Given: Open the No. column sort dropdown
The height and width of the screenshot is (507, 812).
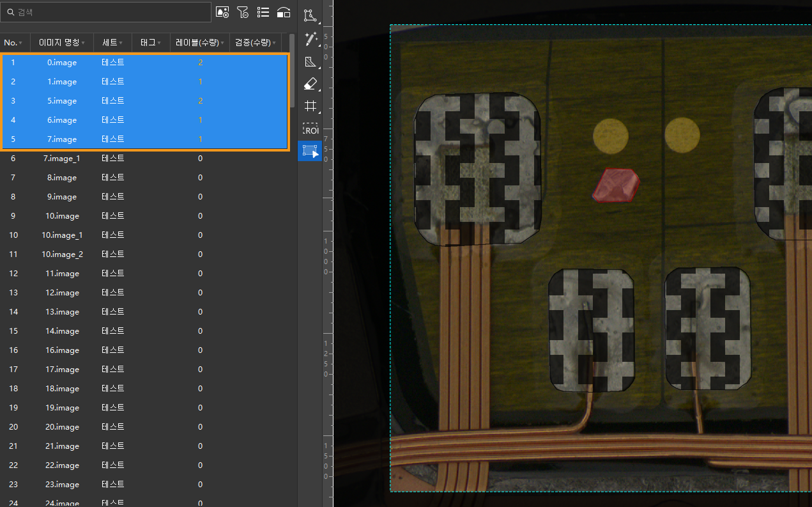Looking at the screenshot, I should (x=20, y=43).
